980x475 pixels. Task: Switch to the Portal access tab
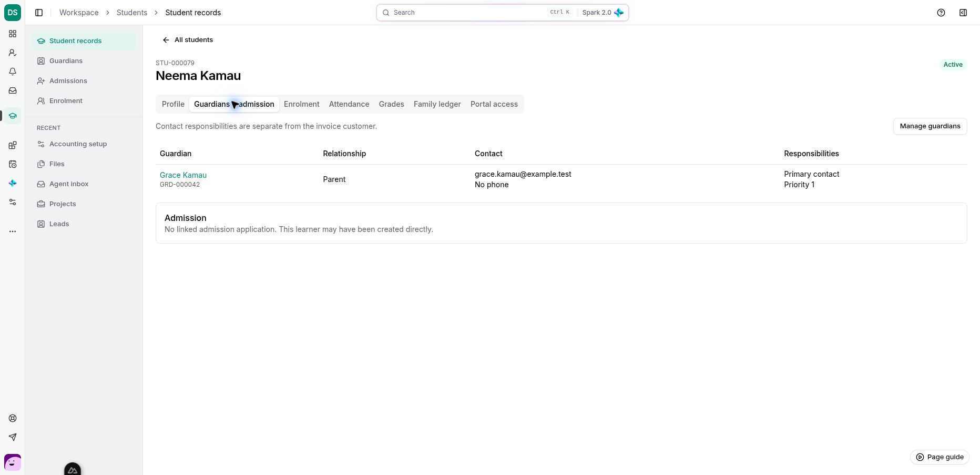(x=494, y=104)
